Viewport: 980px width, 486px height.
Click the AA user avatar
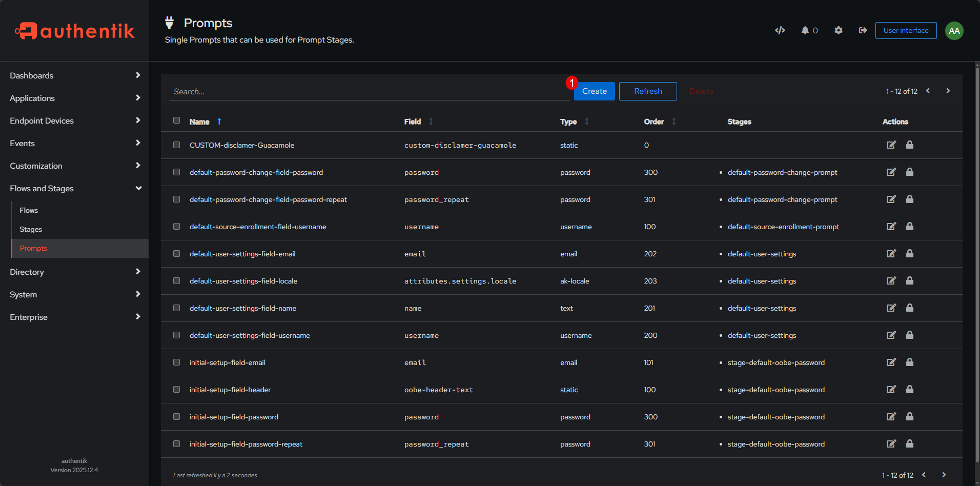coord(954,31)
